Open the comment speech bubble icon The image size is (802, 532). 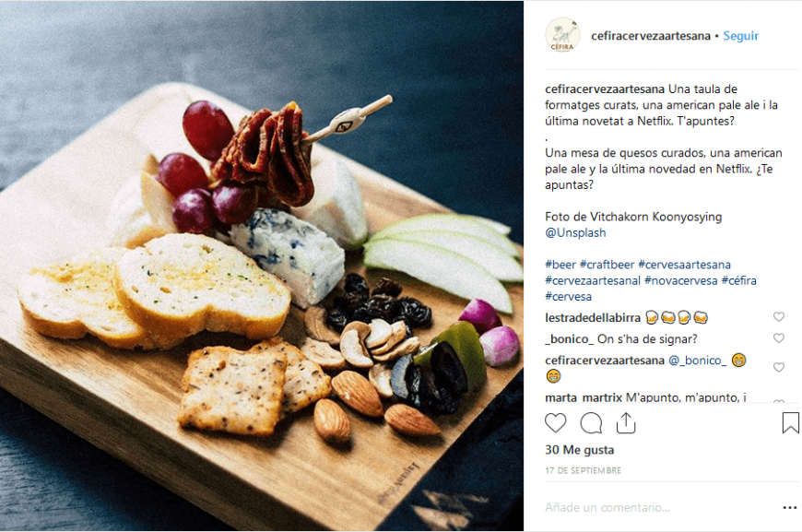coord(591,423)
